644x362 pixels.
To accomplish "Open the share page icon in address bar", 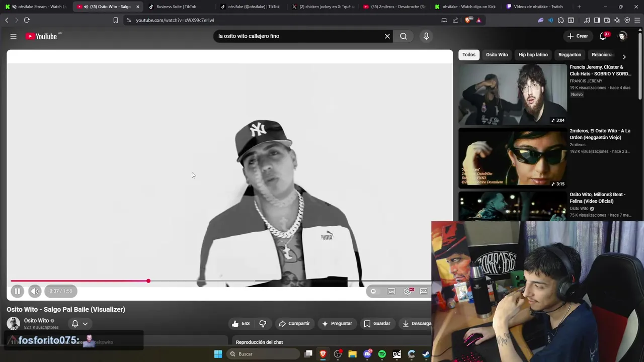I will pyautogui.click(x=455, y=20).
